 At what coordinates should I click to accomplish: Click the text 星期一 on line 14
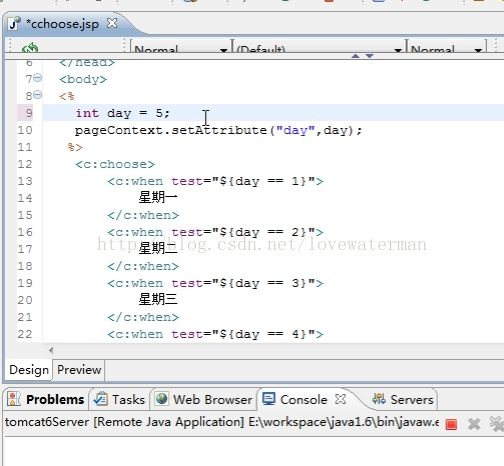pyautogui.click(x=158, y=198)
